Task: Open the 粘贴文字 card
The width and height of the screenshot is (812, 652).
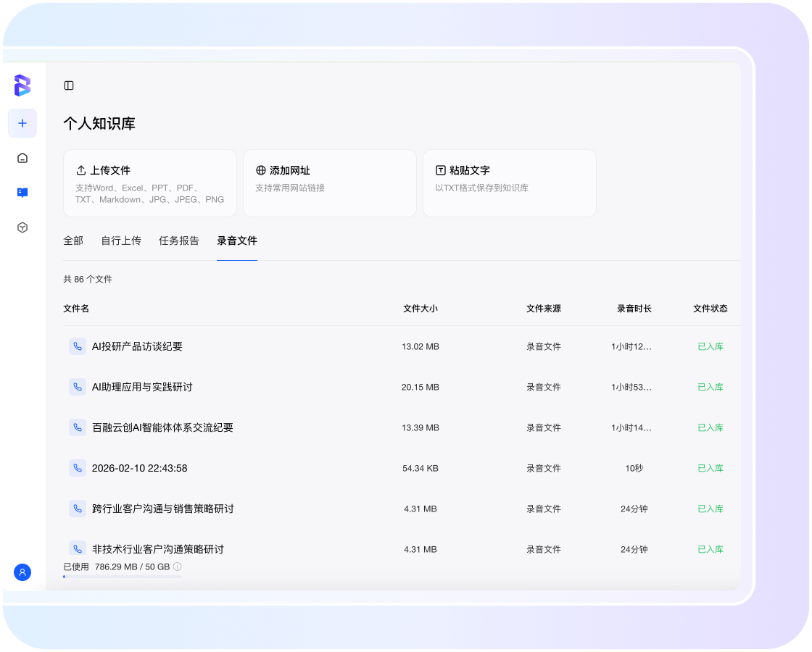Action: [509, 183]
